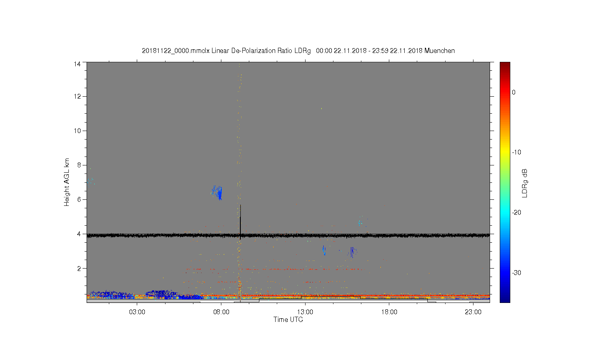Click the blue cloud echo near 6.5 km

pyautogui.click(x=217, y=193)
